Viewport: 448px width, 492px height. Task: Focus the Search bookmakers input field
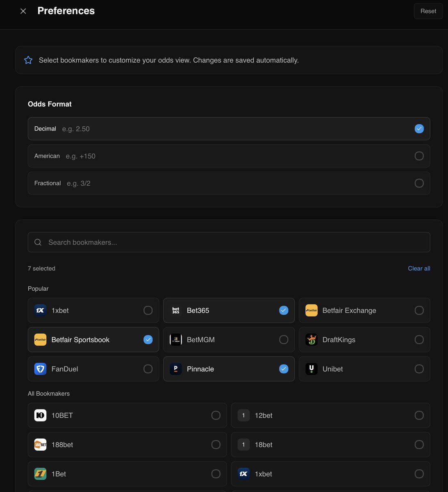click(x=229, y=242)
